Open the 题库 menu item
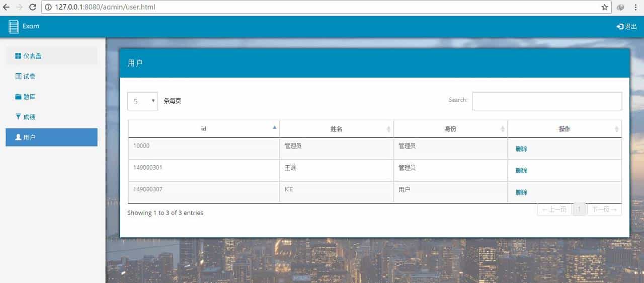 51,96
